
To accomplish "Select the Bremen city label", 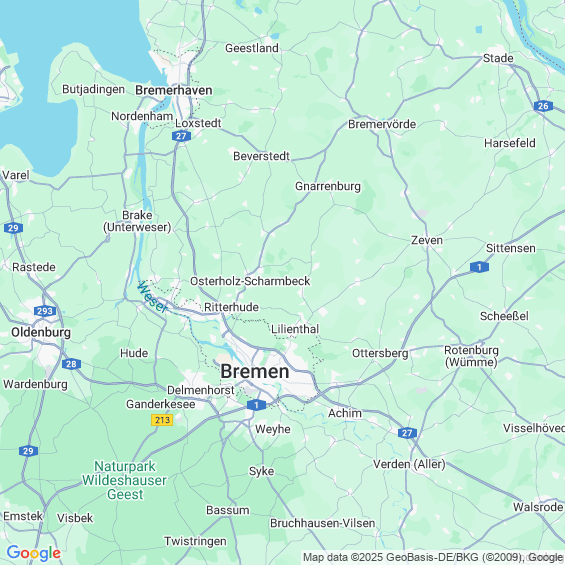I will click(x=255, y=372).
